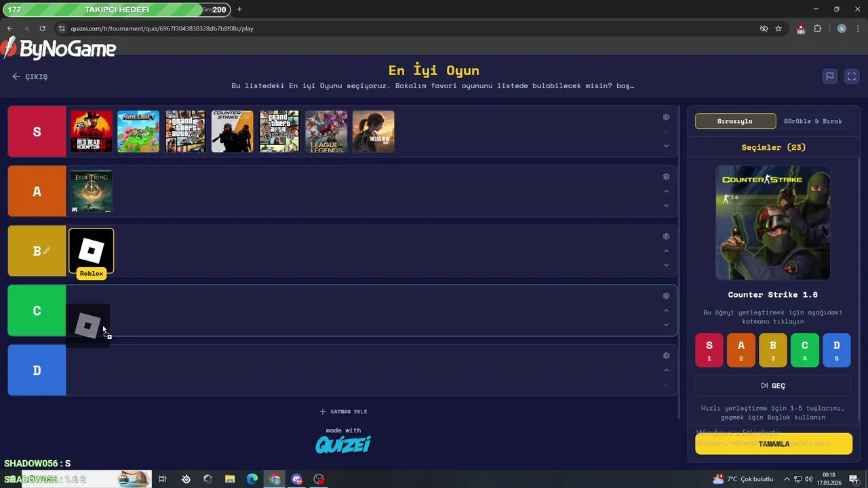868x488 pixels.
Task: Move the C tier up with chevron
Action: point(666,310)
